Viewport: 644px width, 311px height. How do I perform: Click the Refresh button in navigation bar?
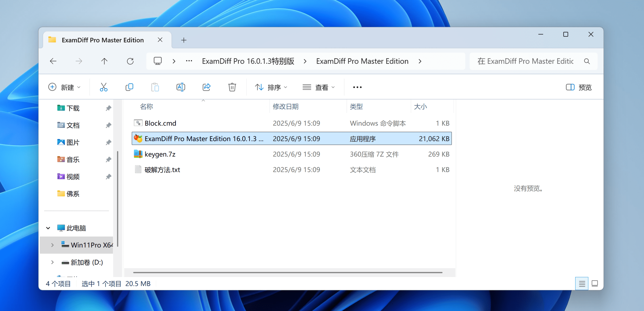click(x=130, y=61)
